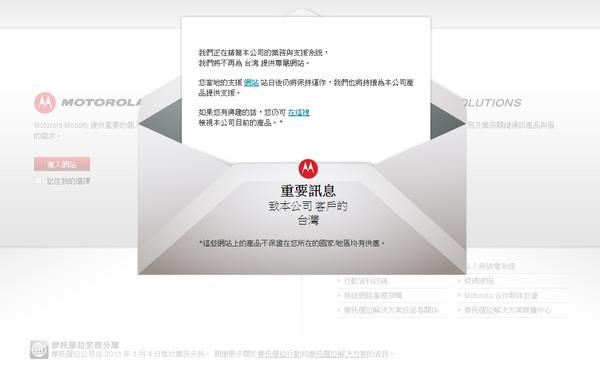Click the bullet arrow beside 行動資料終端
The width and height of the screenshot is (600, 384).
click(339, 281)
